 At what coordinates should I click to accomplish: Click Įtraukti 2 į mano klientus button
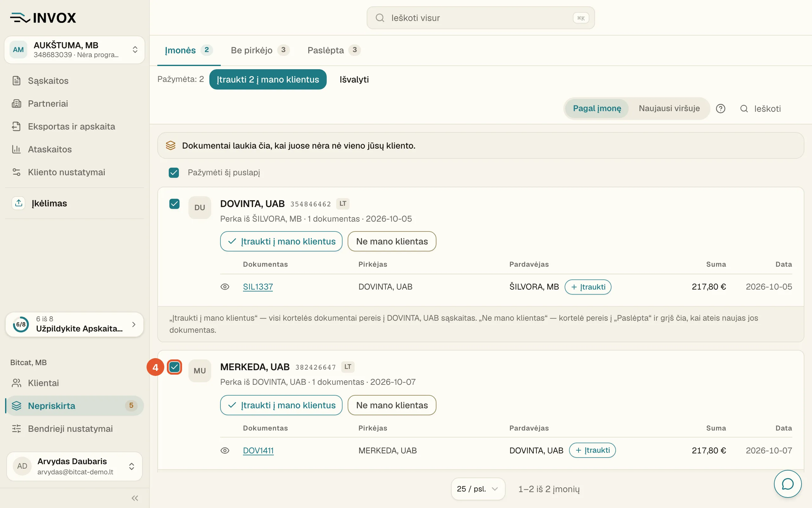[268, 79]
